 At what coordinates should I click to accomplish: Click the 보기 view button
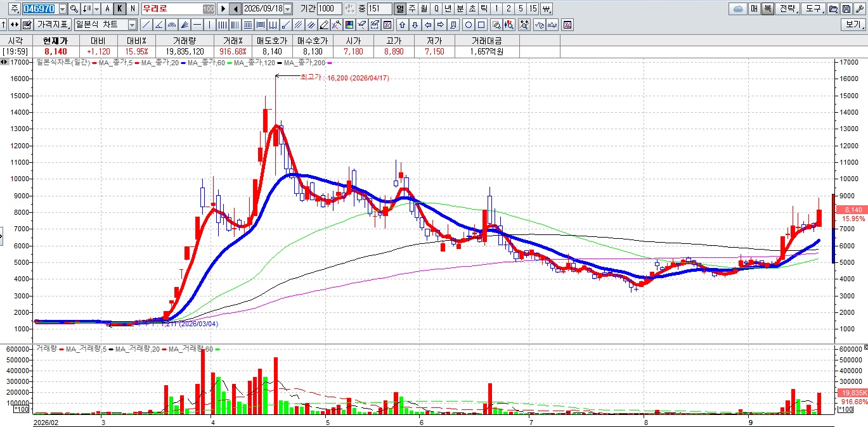(853, 25)
